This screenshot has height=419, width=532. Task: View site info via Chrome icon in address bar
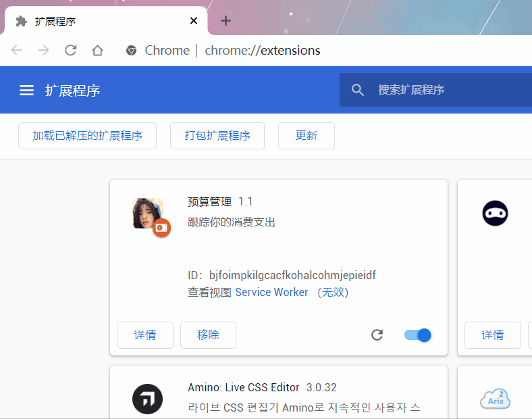131,51
